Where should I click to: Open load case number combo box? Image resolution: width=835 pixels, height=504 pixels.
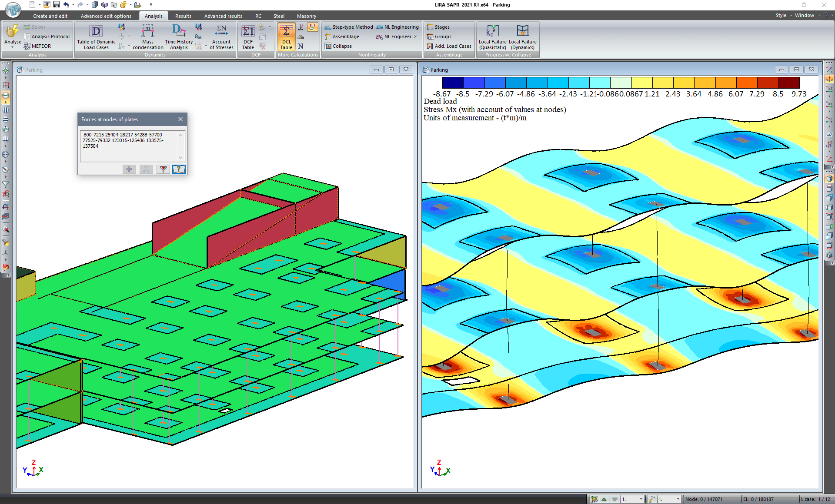tap(632, 499)
